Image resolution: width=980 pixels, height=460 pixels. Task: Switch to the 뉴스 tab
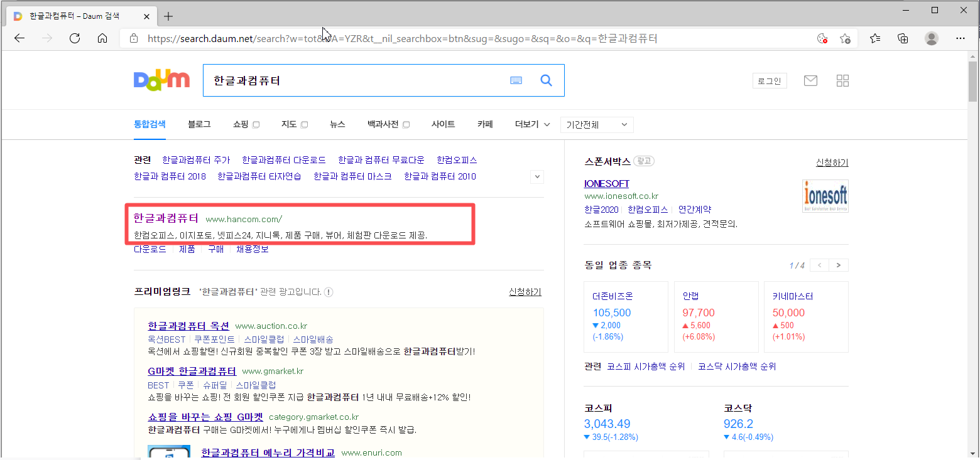point(337,124)
